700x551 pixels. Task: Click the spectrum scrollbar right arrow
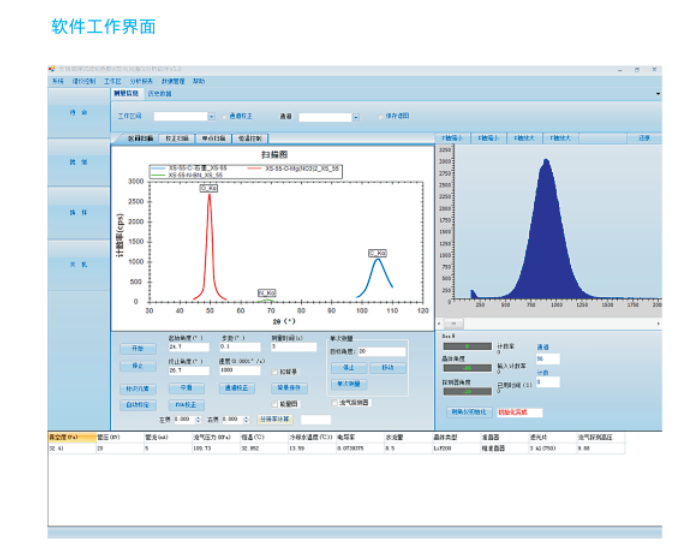pyautogui.click(x=658, y=323)
